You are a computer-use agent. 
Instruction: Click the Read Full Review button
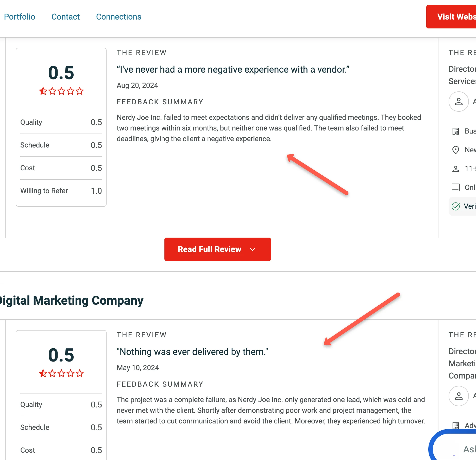pos(217,249)
